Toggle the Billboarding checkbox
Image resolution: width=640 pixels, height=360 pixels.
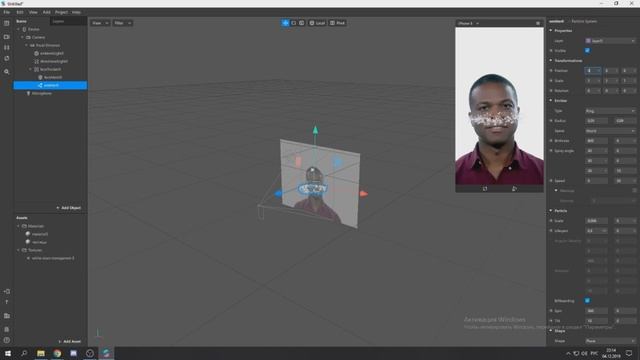point(587,301)
